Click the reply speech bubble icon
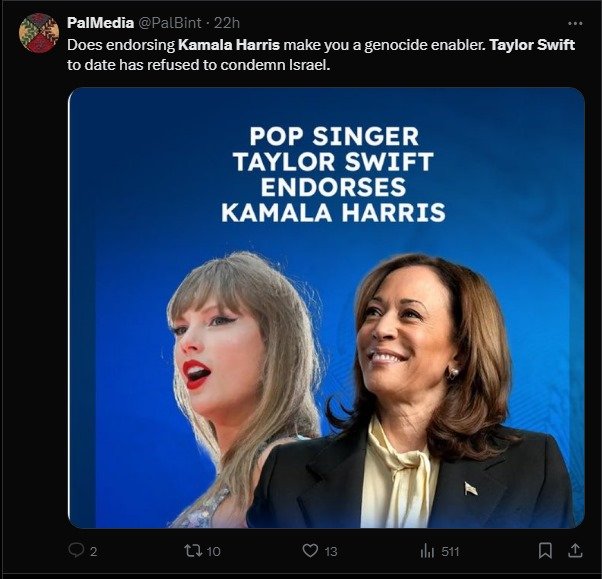Screen dimensions: 602x579 pos(75,550)
